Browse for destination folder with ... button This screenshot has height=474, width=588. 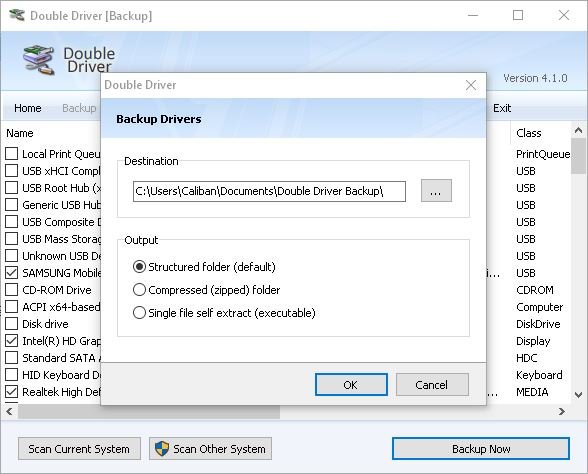click(x=436, y=191)
